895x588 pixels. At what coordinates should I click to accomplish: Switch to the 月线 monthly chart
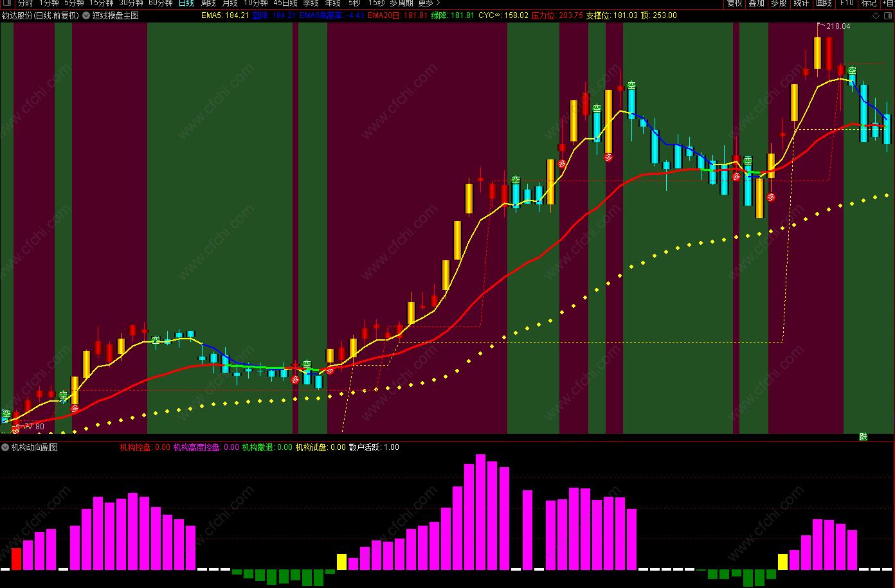[x=230, y=3]
